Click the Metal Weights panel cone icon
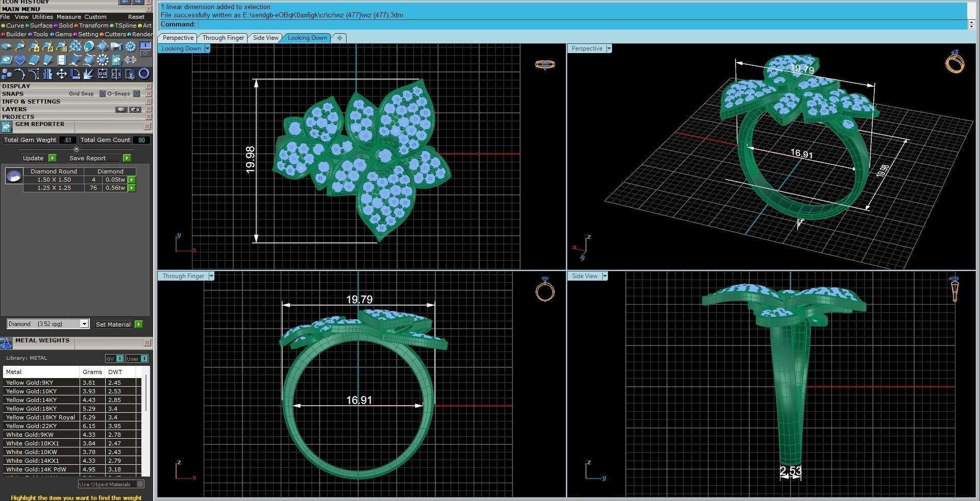The height and width of the screenshot is (501, 980). pos(6,342)
